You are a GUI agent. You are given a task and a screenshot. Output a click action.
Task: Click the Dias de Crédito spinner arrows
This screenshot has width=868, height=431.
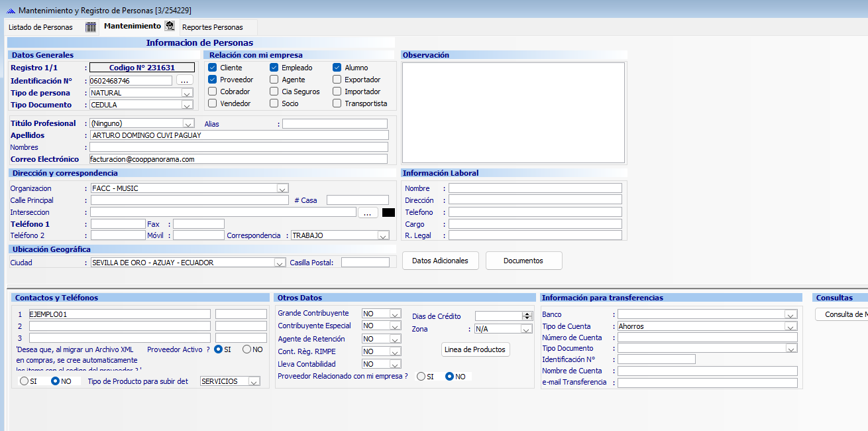527,316
